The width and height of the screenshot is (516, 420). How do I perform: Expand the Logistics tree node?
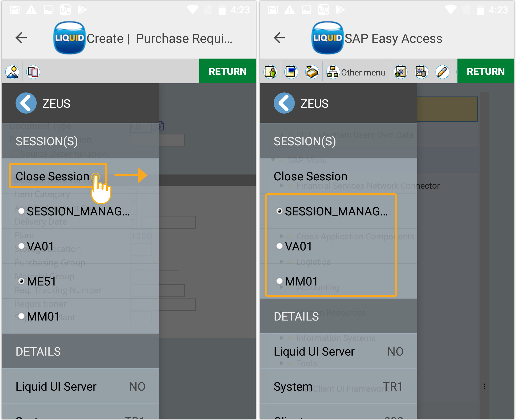281,262
